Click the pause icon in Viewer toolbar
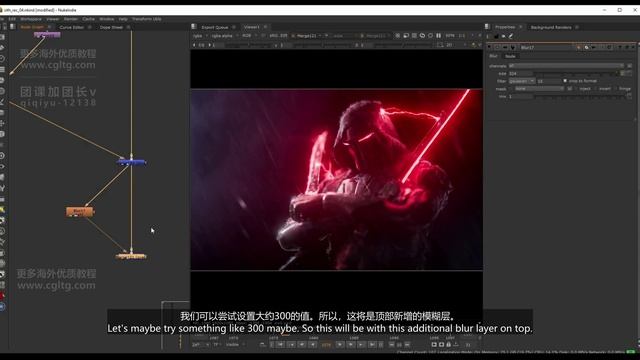Screen dimensions: 640x360 point(438,36)
